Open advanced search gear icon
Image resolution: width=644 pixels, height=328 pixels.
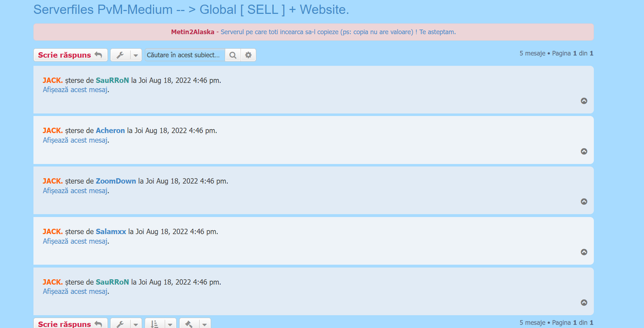pos(248,55)
